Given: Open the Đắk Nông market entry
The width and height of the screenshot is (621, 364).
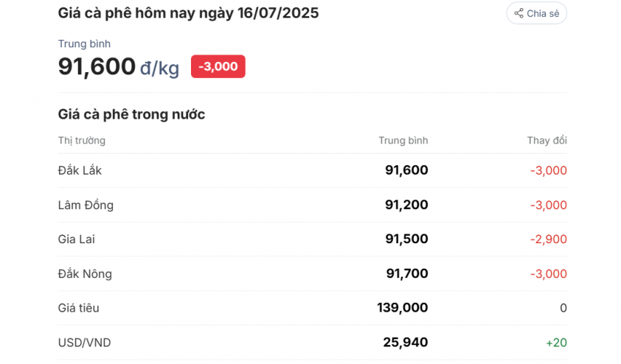Looking at the screenshot, I should pos(313,273).
